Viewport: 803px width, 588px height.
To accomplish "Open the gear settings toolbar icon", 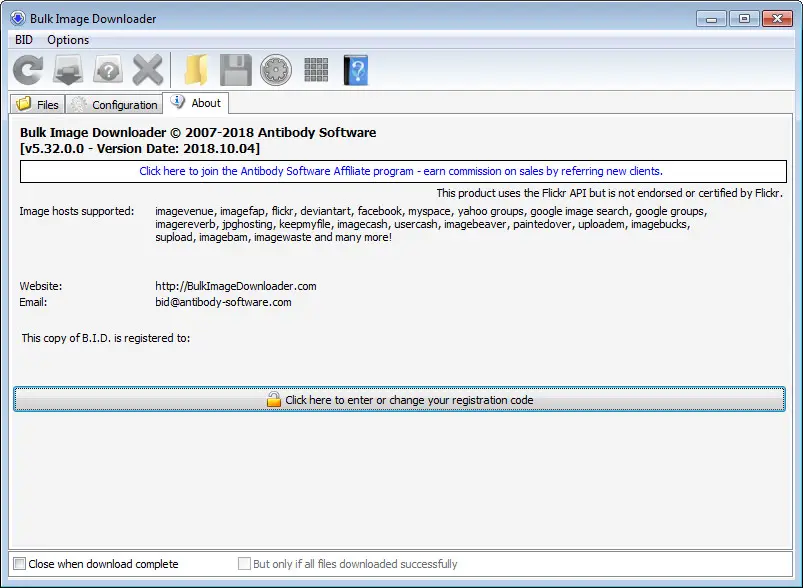I will (x=276, y=70).
